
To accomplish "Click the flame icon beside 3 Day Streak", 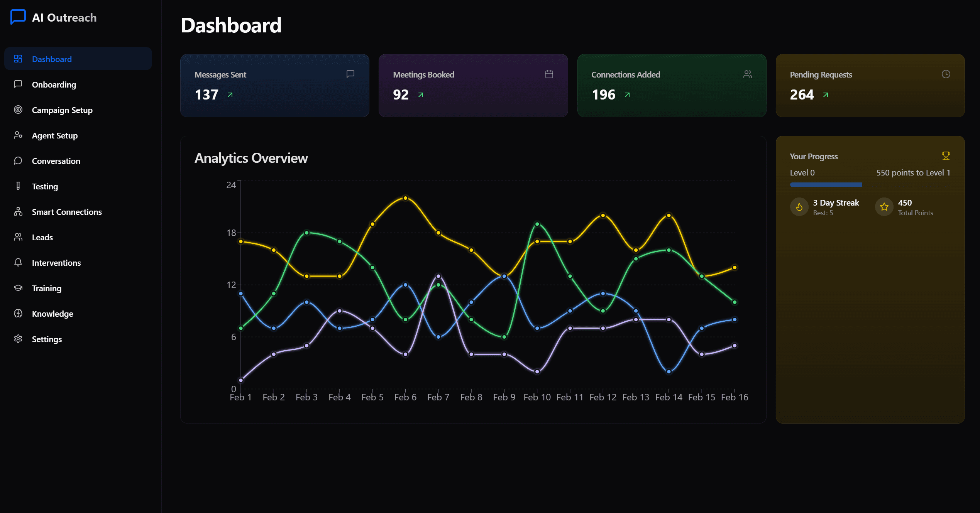I will click(799, 207).
